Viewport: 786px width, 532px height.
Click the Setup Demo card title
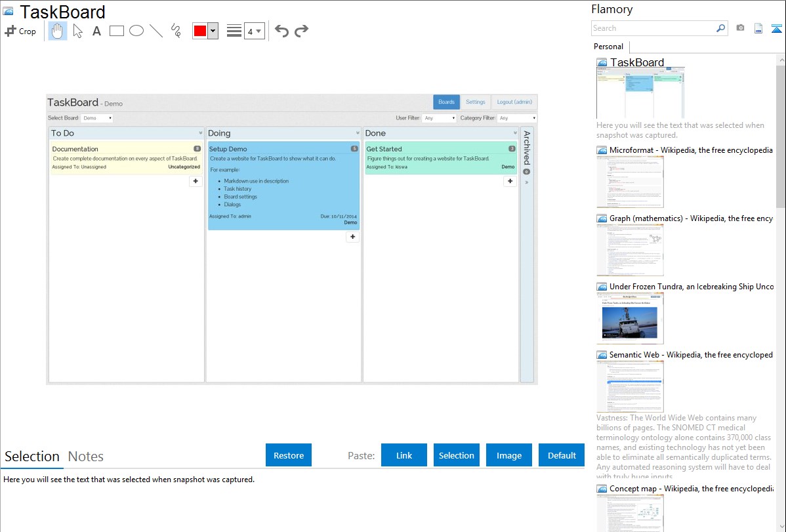(228, 149)
